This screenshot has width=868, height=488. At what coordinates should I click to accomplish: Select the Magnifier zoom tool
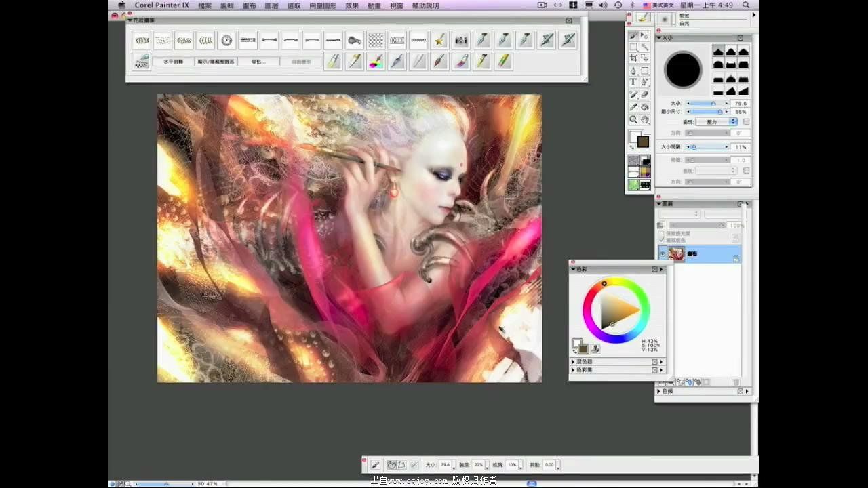[x=633, y=119]
